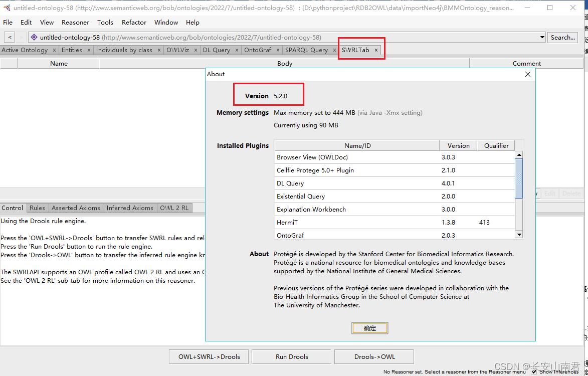Confirm About dialog with 确定 button
This screenshot has width=588, height=376.
click(370, 328)
